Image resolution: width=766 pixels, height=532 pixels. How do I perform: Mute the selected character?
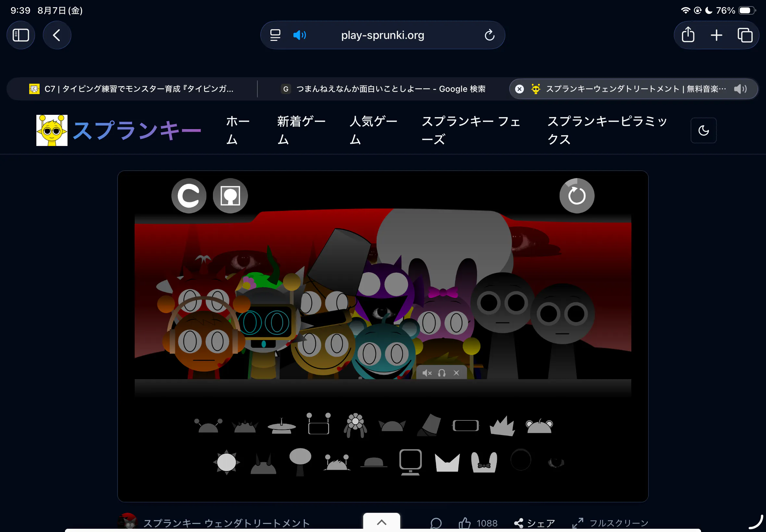click(427, 373)
